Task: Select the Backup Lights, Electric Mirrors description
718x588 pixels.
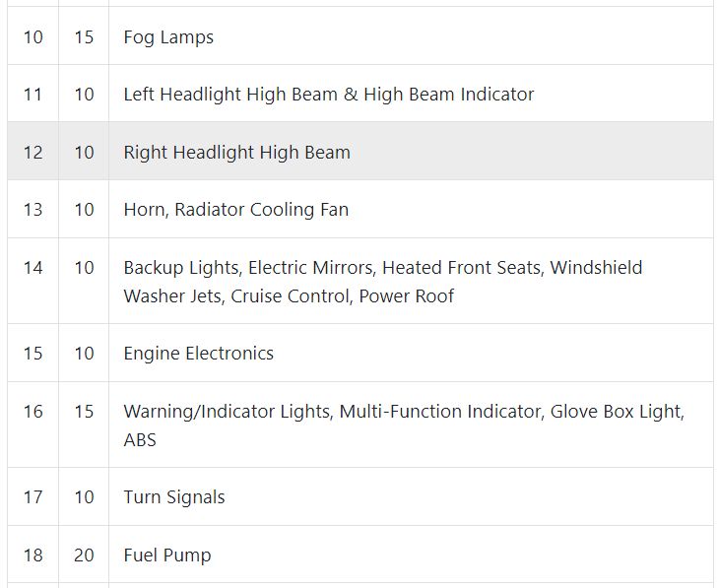Action: point(383,282)
